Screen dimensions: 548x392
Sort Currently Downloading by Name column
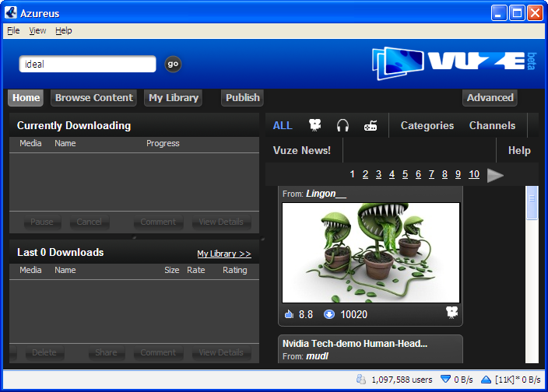coord(65,143)
